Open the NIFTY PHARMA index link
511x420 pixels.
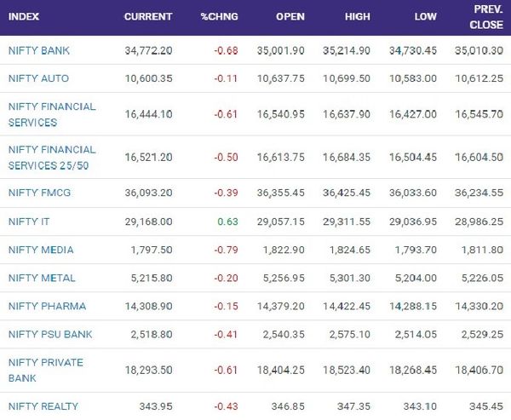pyautogui.click(x=47, y=306)
